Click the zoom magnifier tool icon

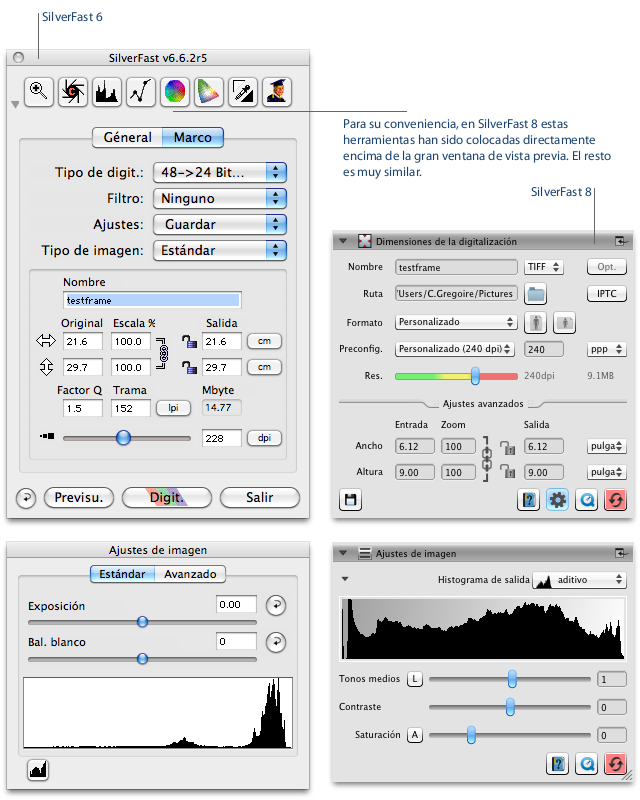tap(39, 91)
